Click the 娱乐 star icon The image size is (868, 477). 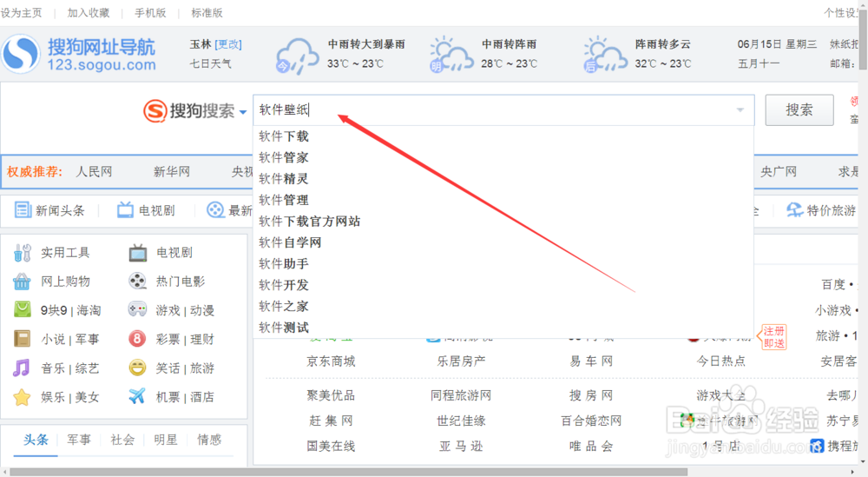point(23,397)
